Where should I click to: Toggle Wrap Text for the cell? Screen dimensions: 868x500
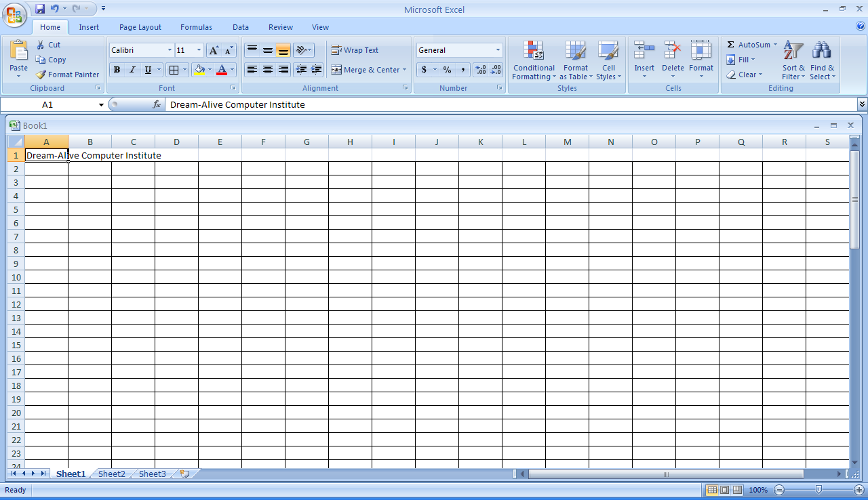354,50
